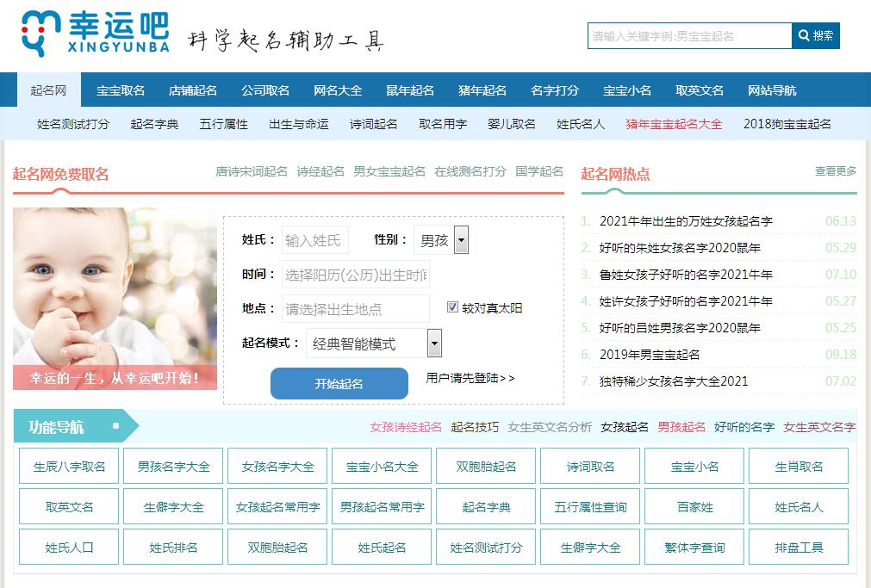Screen dimensions: 871x588
Task: Open 网站导航 in the top menu
Action: click(x=772, y=90)
